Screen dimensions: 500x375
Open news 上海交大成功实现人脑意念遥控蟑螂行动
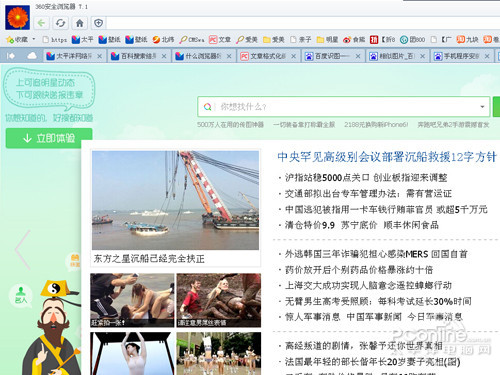[x=368, y=285]
